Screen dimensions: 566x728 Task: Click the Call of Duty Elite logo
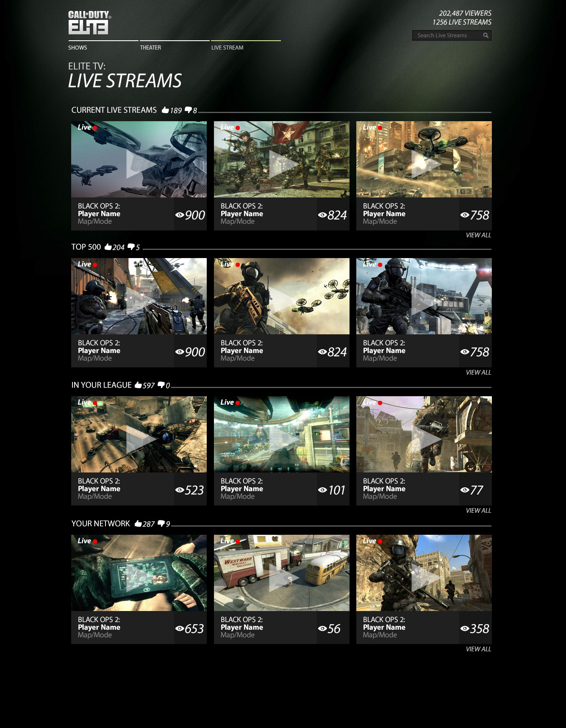pos(89,23)
